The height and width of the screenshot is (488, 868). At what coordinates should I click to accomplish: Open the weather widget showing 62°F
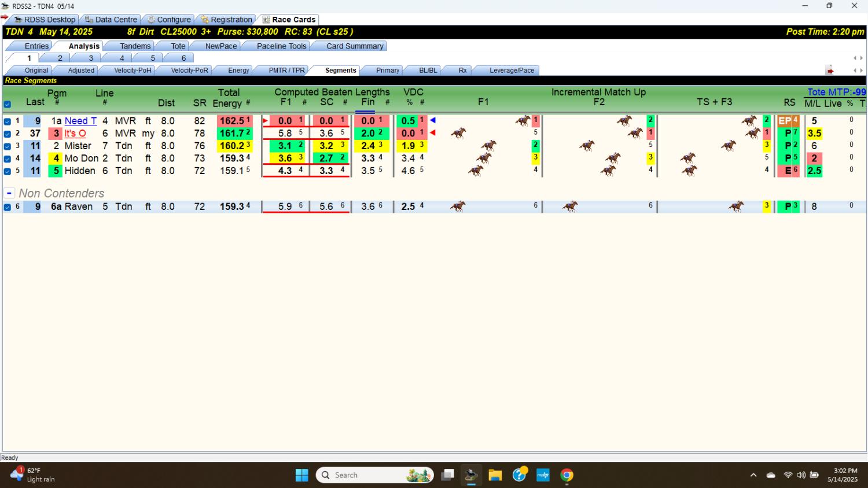click(x=33, y=475)
